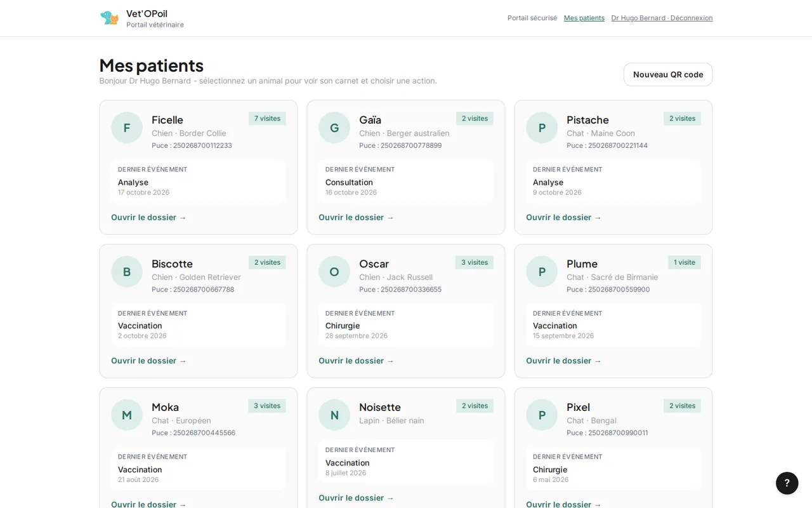Screen dimensions: 812x508
Task: Go to Mes patients in the header
Action: coord(584,18)
